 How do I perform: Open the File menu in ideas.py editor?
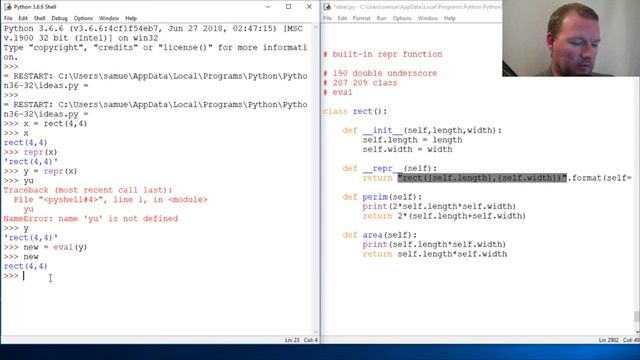pyautogui.click(x=327, y=18)
